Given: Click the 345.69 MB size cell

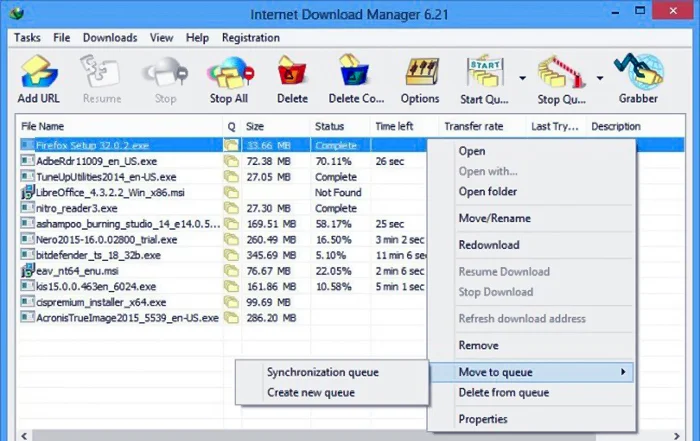Looking at the screenshot, I should click(271, 255).
